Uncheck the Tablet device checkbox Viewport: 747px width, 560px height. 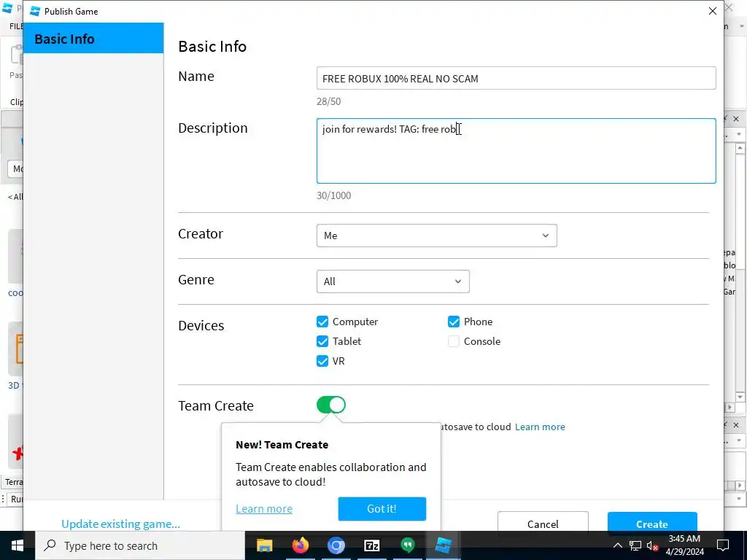pyautogui.click(x=322, y=341)
